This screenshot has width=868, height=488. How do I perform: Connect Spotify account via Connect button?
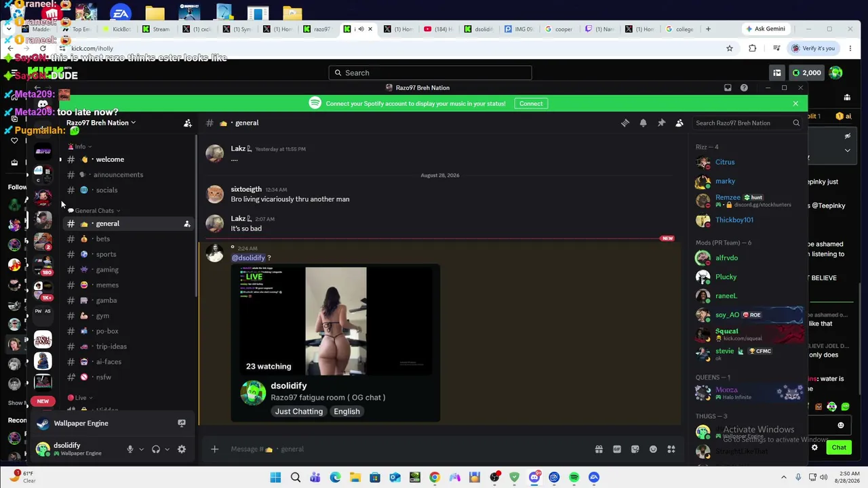[531, 104]
